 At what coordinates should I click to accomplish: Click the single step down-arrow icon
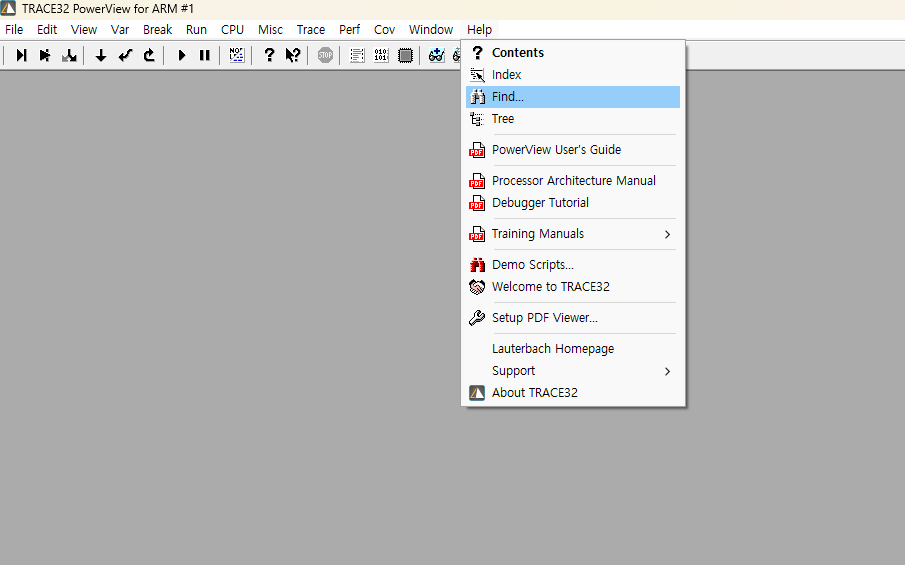click(101, 56)
